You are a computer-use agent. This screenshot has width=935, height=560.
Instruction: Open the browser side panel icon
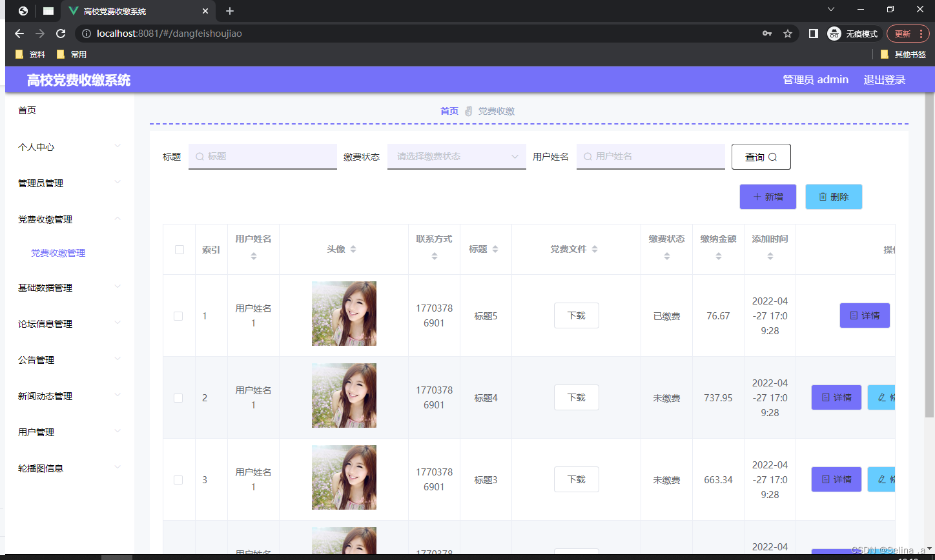coord(814,34)
